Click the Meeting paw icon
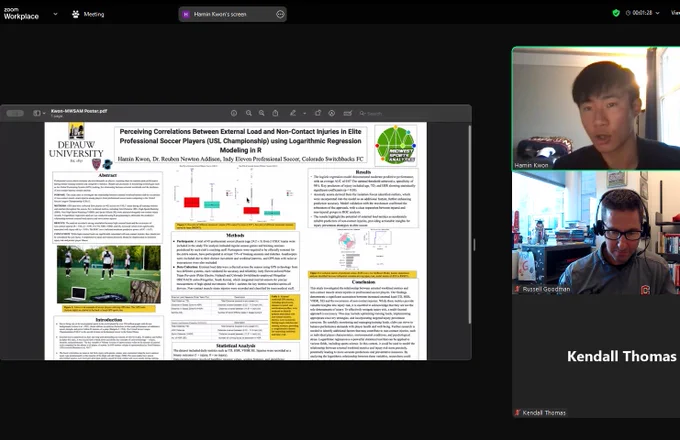This screenshot has height=440, width=680. click(x=75, y=14)
